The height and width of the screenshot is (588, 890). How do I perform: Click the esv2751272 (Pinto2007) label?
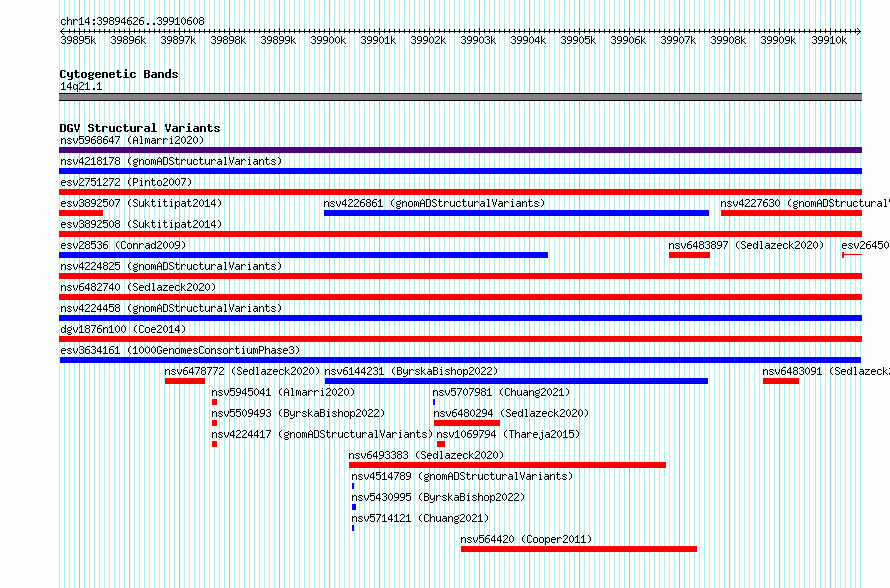click(x=126, y=182)
